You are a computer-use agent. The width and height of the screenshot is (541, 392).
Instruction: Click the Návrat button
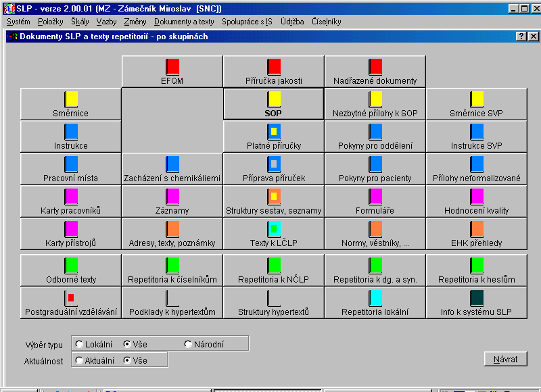505,359
